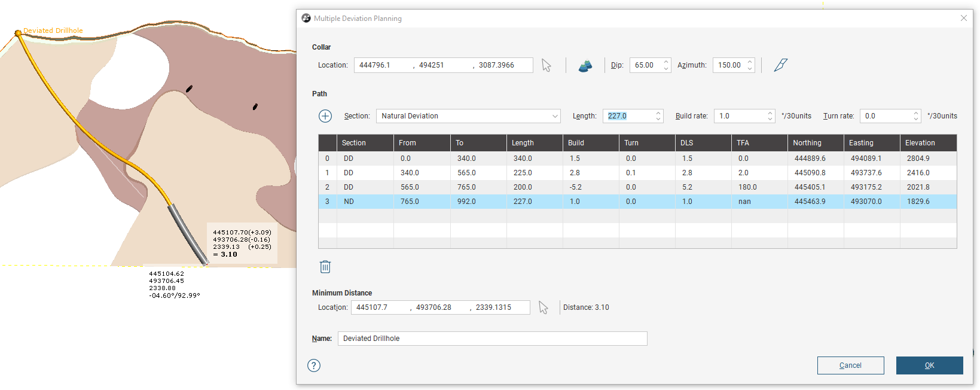Pick minimum distance location with cursor icon
The height and width of the screenshot is (390, 980).
click(x=544, y=307)
